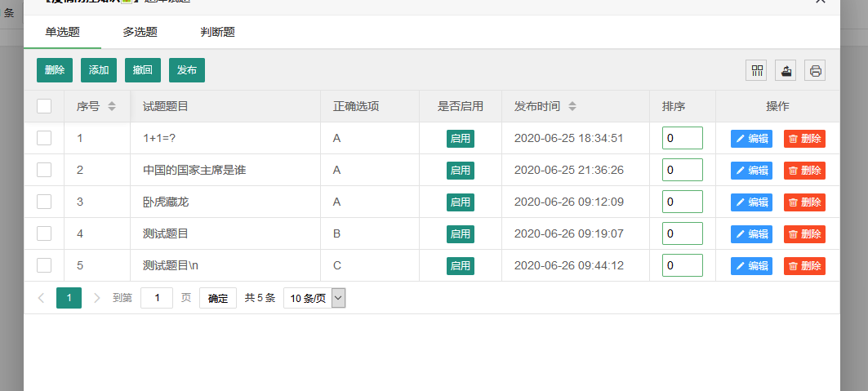Check the row for 1+1=?
868x391 pixels.
(x=44, y=138)
